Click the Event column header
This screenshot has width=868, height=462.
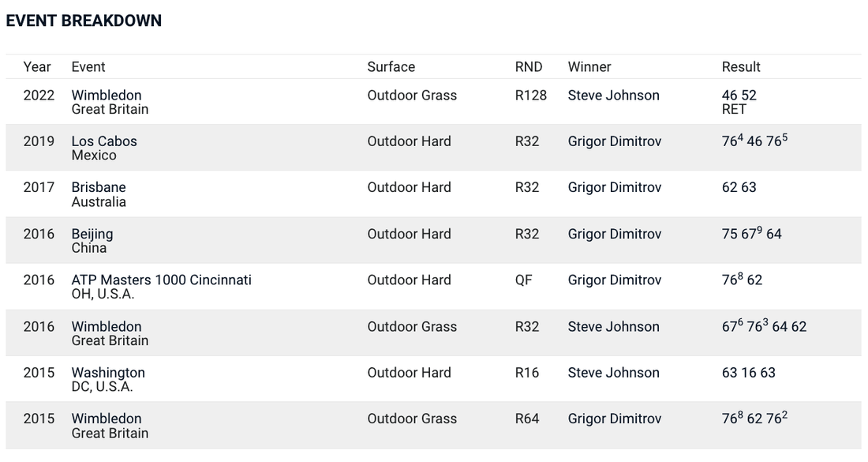click(x=88, y=67)
